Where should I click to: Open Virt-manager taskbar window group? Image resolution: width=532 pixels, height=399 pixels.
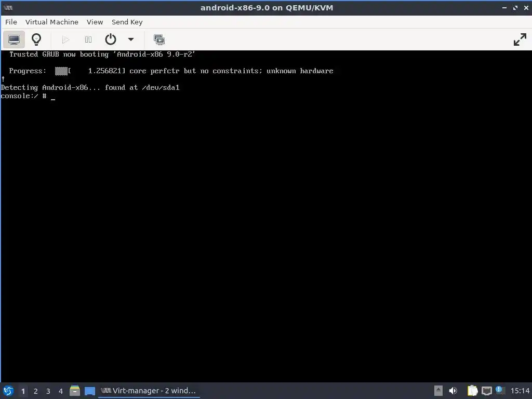coord(149,391)
